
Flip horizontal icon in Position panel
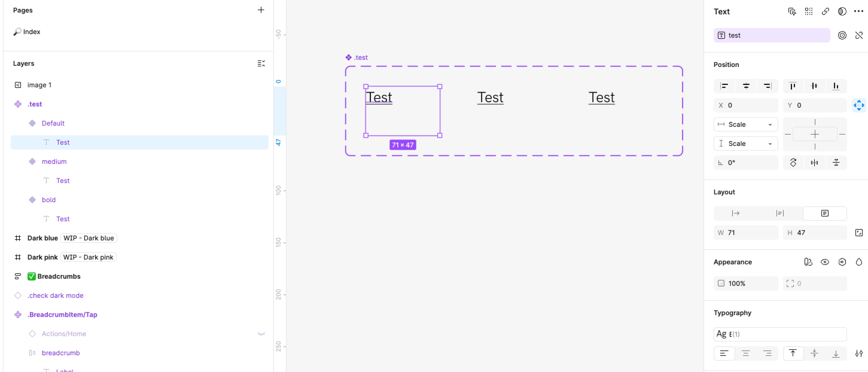(x=814, y=163)
